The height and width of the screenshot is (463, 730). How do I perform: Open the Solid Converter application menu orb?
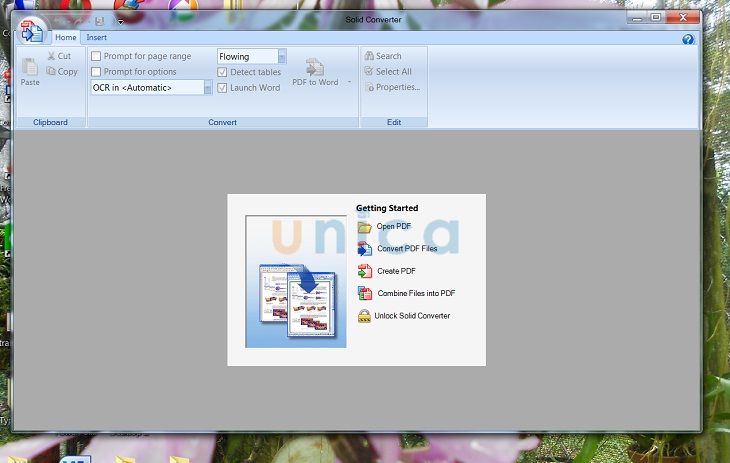click(32, 32)
